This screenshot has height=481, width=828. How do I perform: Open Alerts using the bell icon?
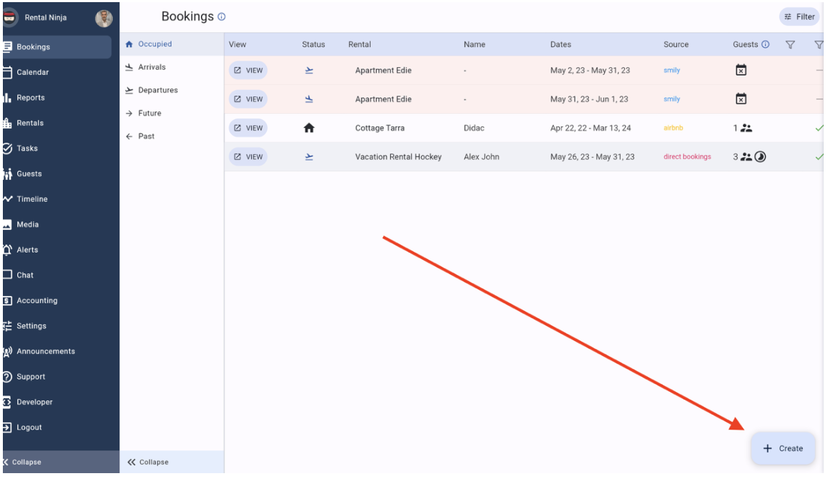[7, 250]
